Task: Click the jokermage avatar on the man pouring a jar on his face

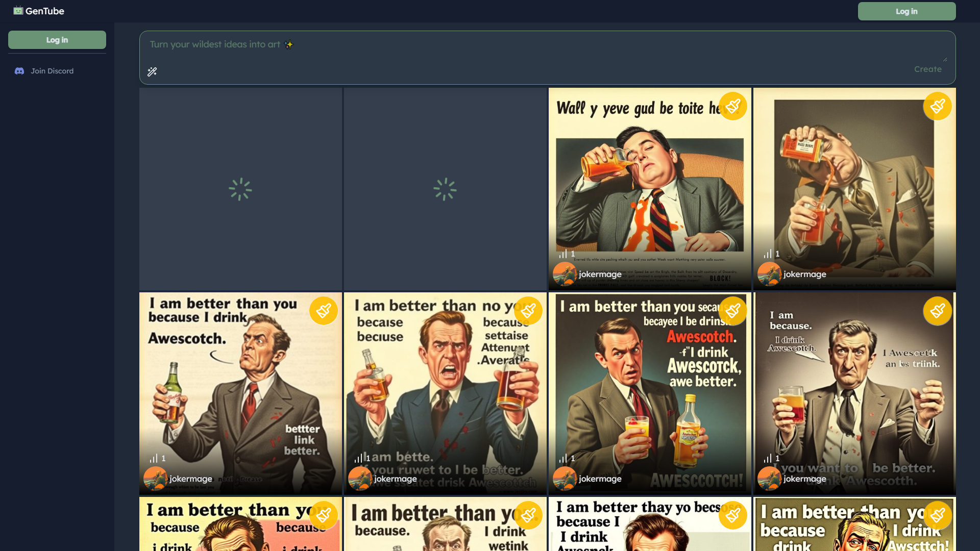Action: [x=770, y=274]
